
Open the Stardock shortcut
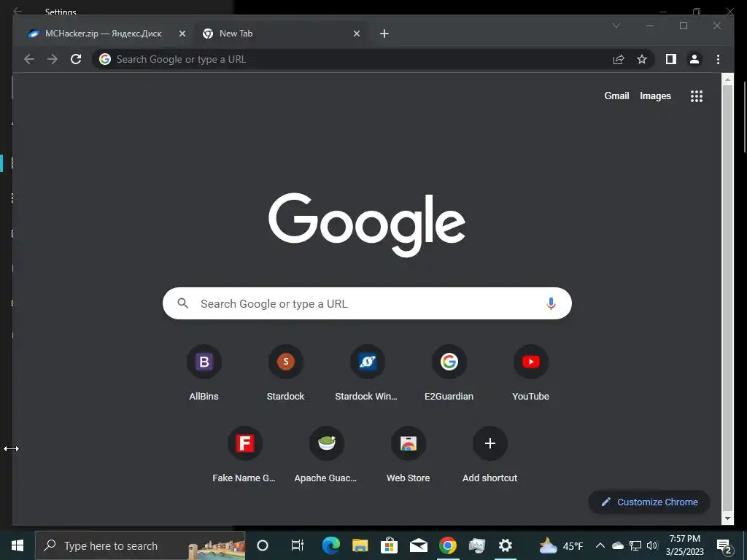[285, 374]
